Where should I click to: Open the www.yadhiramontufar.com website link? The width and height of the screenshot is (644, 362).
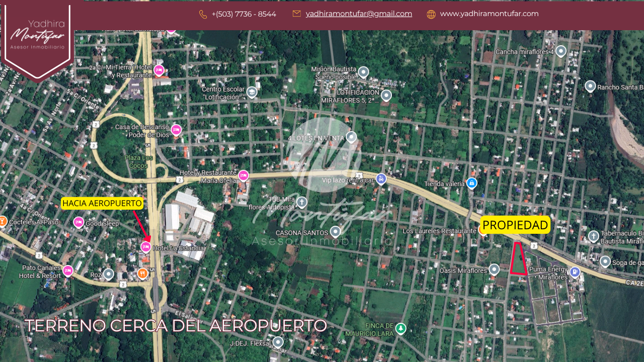(489, 14)
